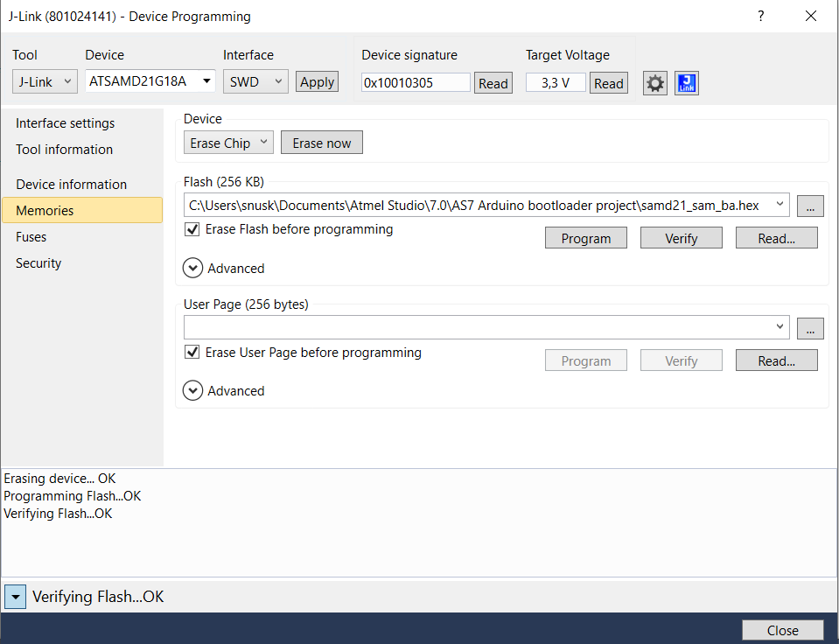Click the Target Voltage field 3,3 V
839x644 pixels.
[556, 82]
